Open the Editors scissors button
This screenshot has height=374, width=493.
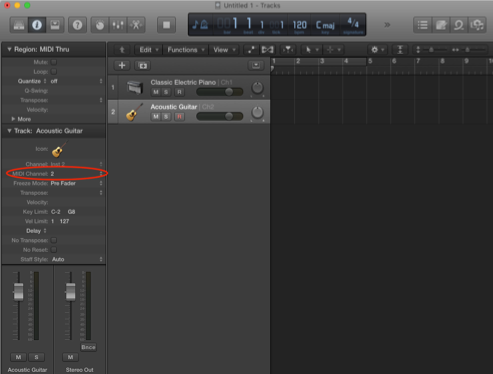point(136,25)
